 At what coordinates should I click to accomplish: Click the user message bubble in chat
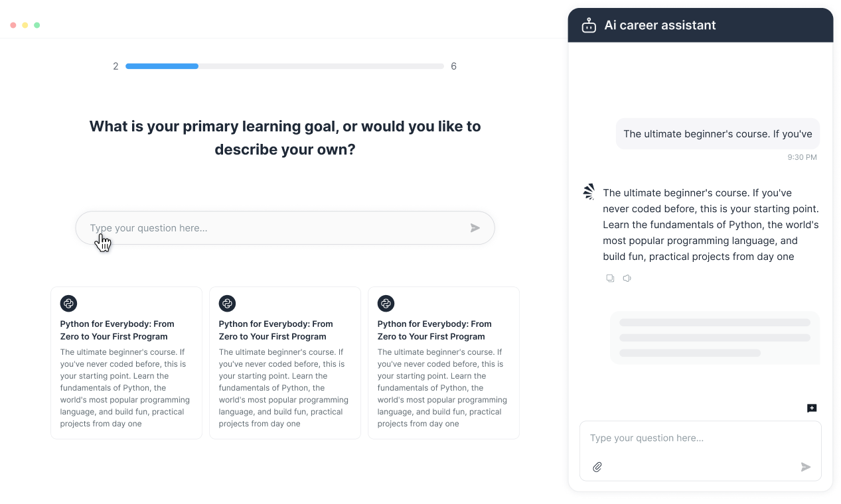click(x=718, y=134)
